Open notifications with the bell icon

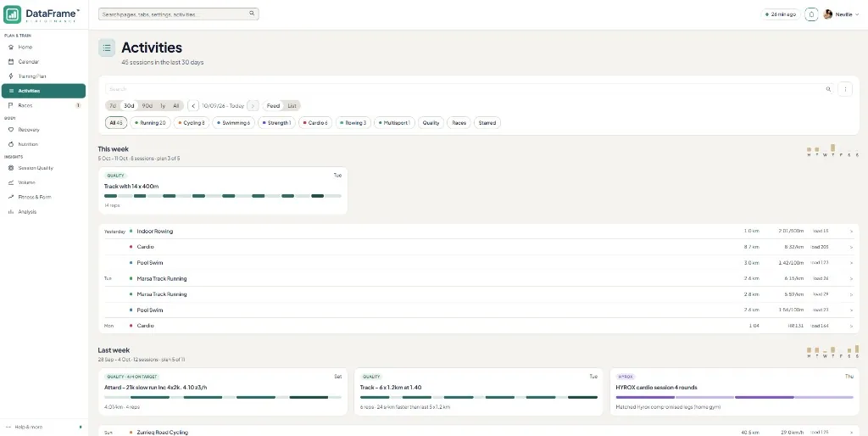coord(811,14)
